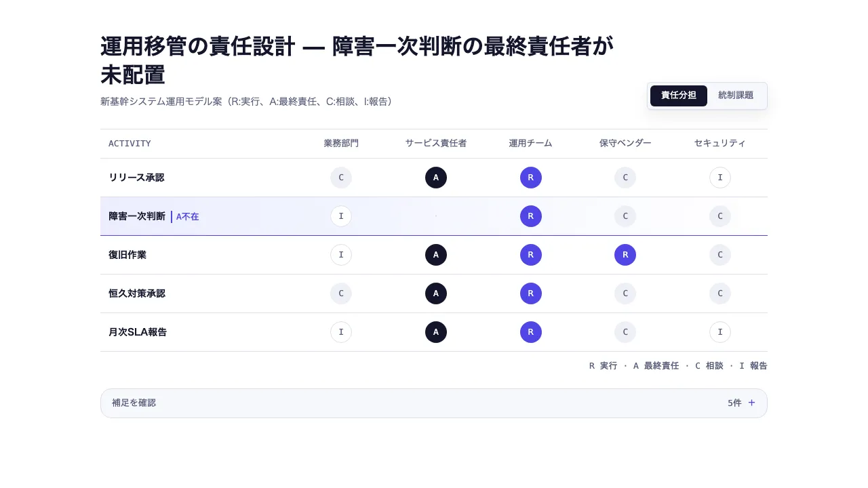Click the セキュリティ C badge for 恒久対策承認
This screenshot has width=868, height=488.
click(x=720, y=293)
